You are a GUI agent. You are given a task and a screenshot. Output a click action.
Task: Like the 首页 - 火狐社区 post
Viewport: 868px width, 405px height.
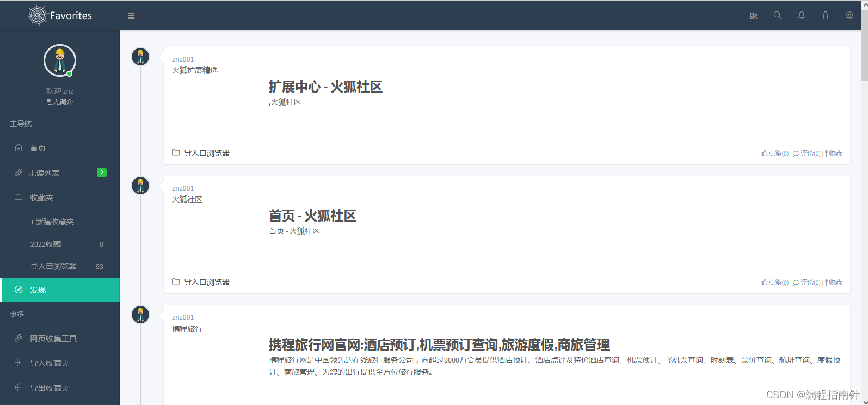point(775,283)
